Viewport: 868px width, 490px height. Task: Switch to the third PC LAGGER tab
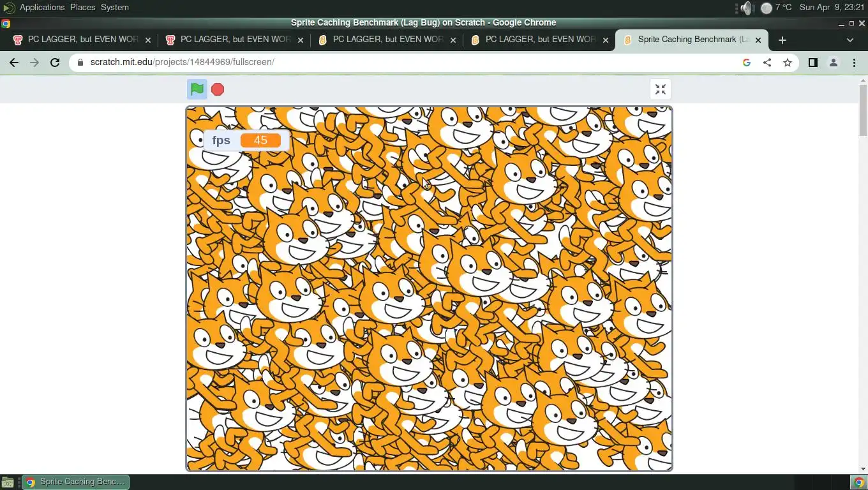[387, 40]
